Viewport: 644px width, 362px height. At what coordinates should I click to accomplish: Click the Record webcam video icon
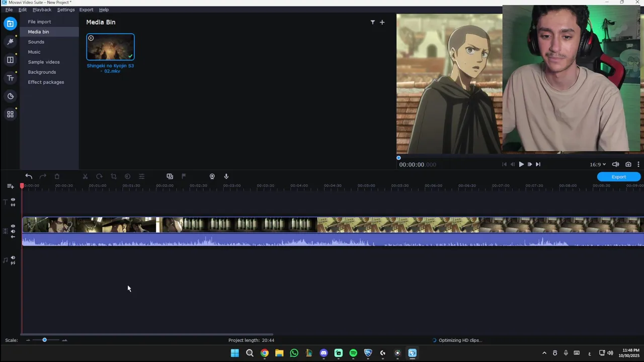coord(212,176)
